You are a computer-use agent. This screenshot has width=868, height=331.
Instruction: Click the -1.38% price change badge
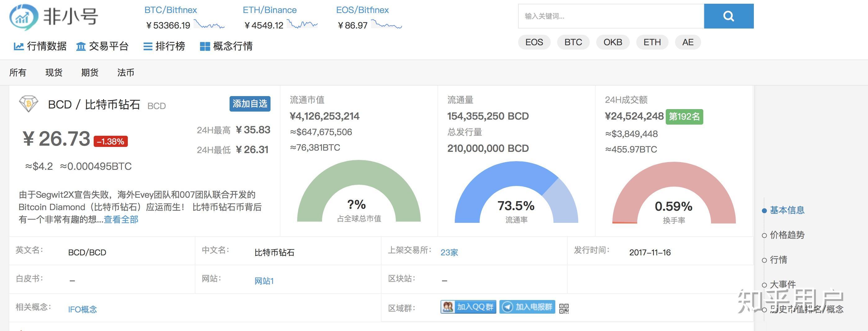[110, 141]
